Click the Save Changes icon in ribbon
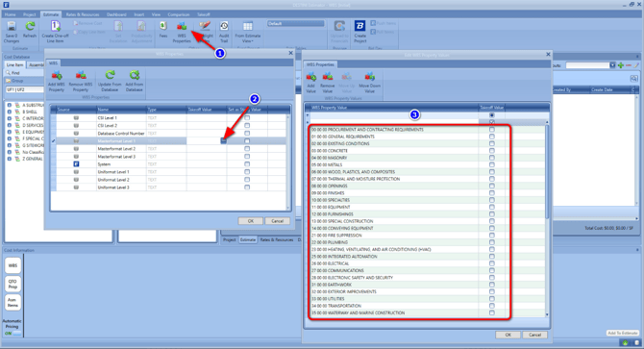The width and height of the screenshot is (644, 349). [x=12, y=27]
